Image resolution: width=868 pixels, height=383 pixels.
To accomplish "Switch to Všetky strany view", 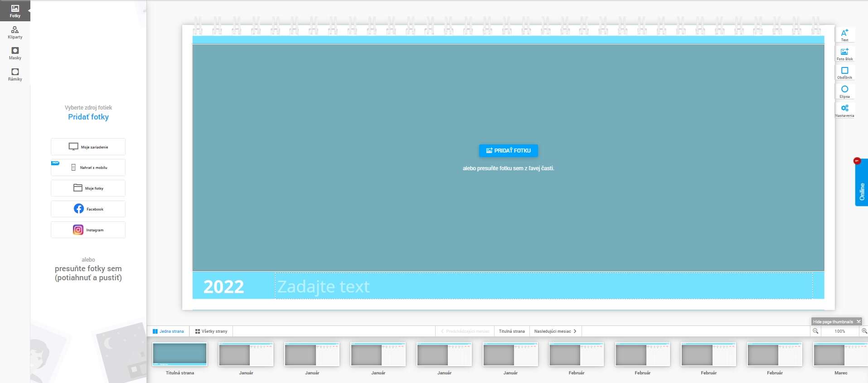I will click(211, 331).
